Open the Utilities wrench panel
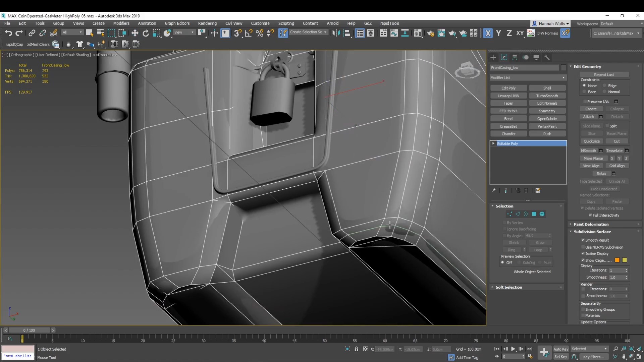The image size is (644, 362). tap(547, 57)
